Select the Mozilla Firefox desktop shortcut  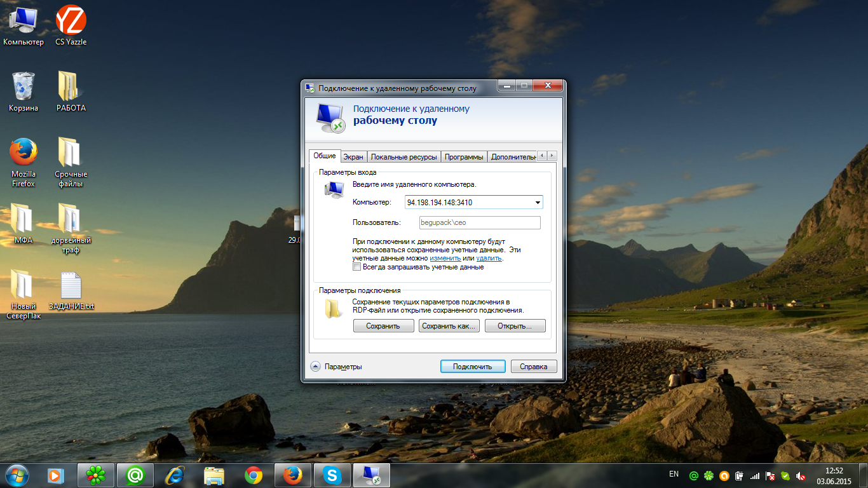click(x=24, y=163)
